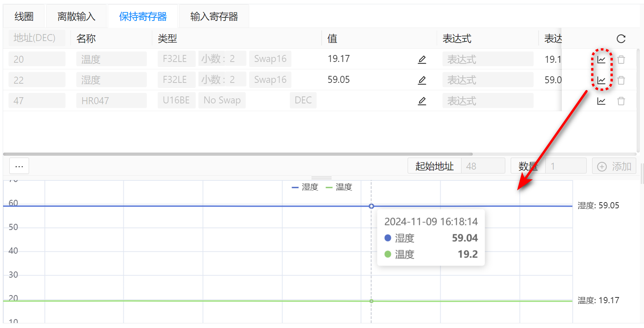Open chart for HR047 register row
This screenshot has width=644, height=328.
pos(601,101)
